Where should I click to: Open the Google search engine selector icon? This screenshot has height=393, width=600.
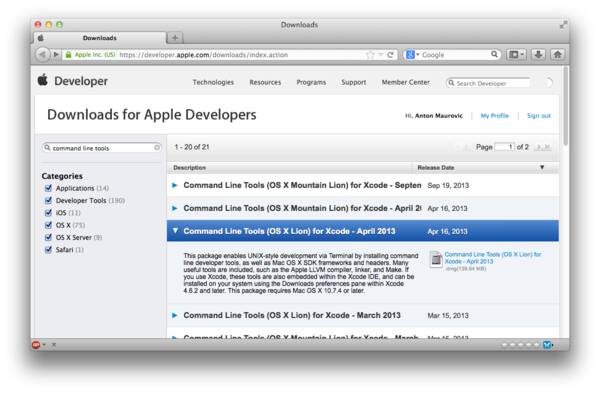[412, 55]
